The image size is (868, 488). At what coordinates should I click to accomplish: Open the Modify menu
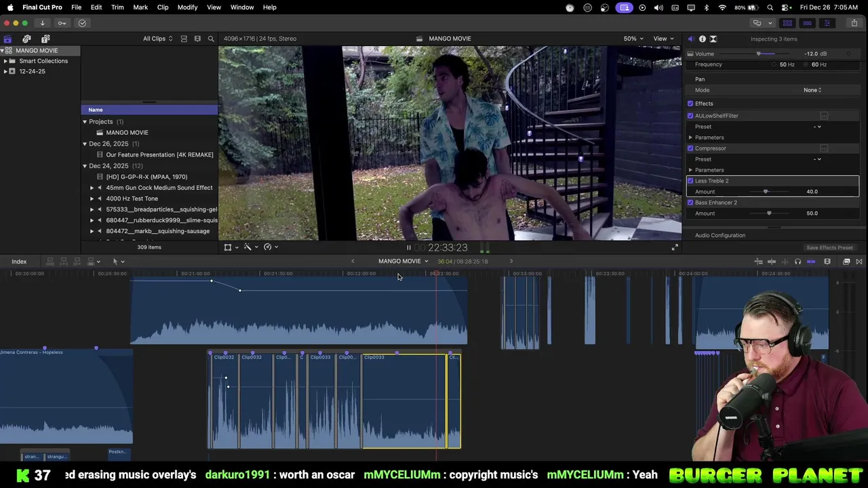[188, 7]
